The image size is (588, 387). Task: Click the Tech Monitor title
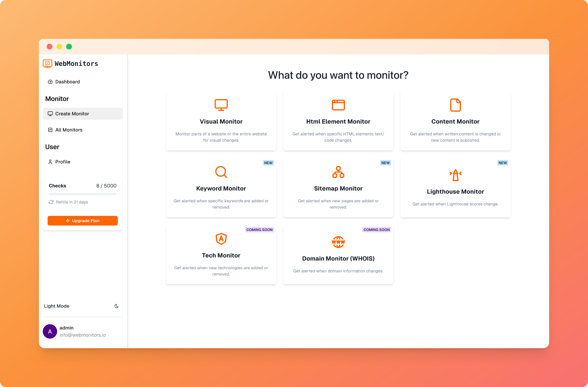221,255
